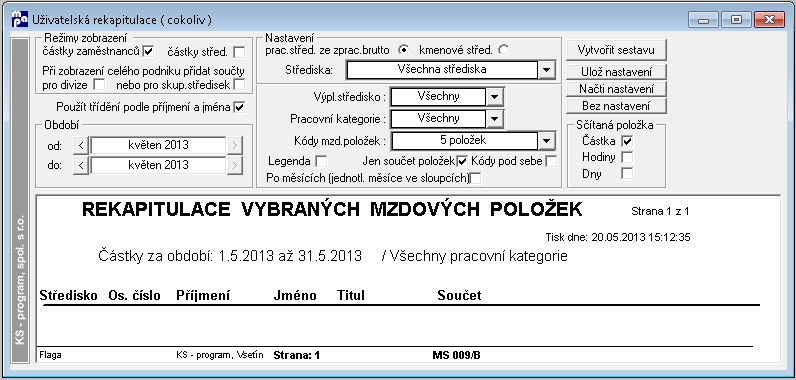
Task: Open the Střediska dropdown arrow
Action: (x=546, y=70)
